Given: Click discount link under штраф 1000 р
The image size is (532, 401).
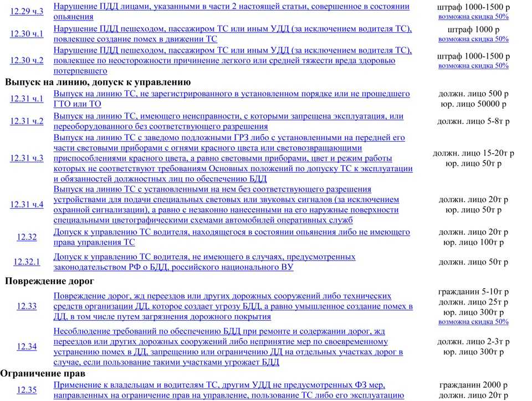Looking at the screenshot, I should [x=473, y=39].
